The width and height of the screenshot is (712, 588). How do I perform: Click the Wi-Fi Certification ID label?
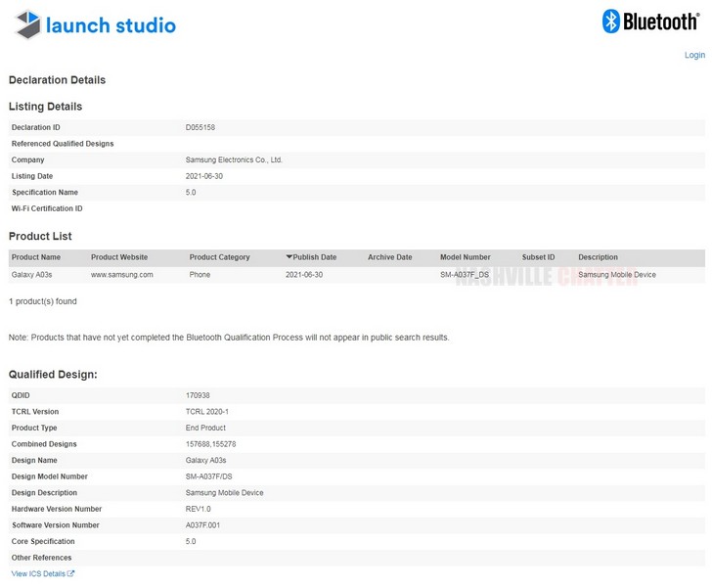point(47,208)
